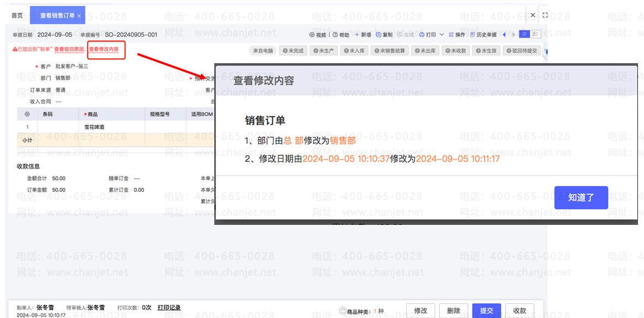This screenshot has width=644, height=318.
Task: Go to next document arrow
Action: (x=513, y=34)
